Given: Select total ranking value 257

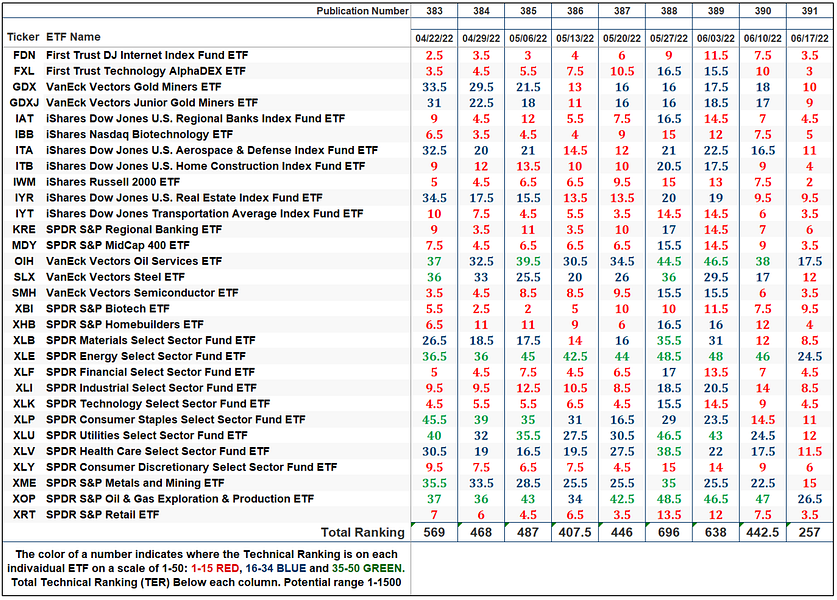Looking at the screenshot, I should pos(809,532).
